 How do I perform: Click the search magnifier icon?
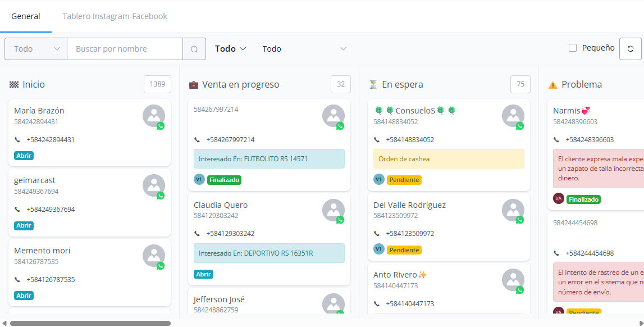[x=194, y=49]
